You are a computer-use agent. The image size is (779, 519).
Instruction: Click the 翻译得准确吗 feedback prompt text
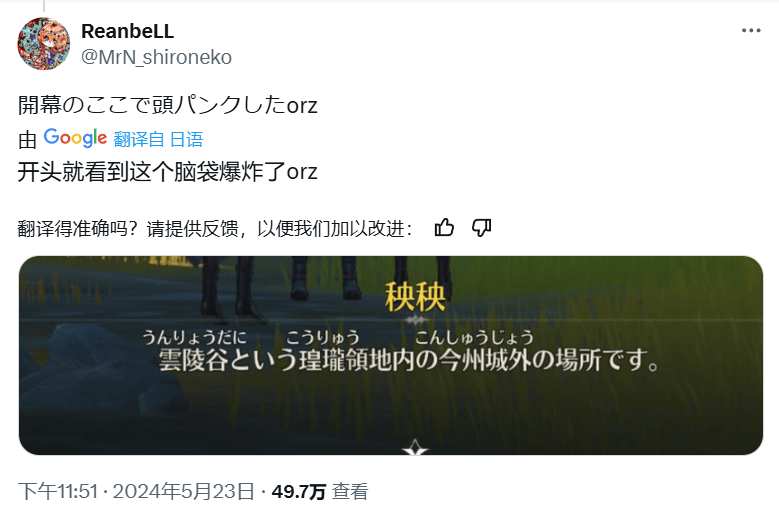click(215, 229)
